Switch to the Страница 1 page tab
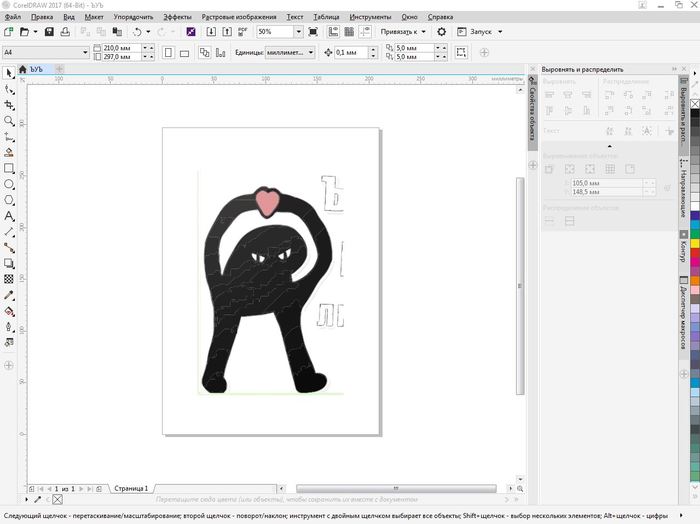The height and width of the screenshot is (524, 700). (130, 488)
